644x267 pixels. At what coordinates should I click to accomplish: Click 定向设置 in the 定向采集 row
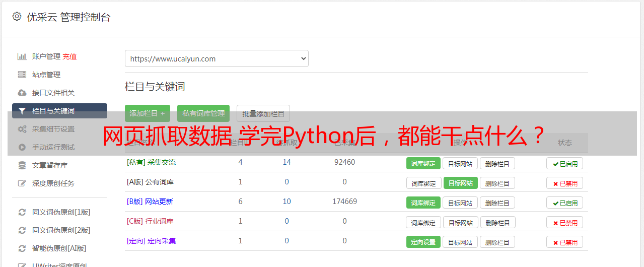[x=423, y=242]
